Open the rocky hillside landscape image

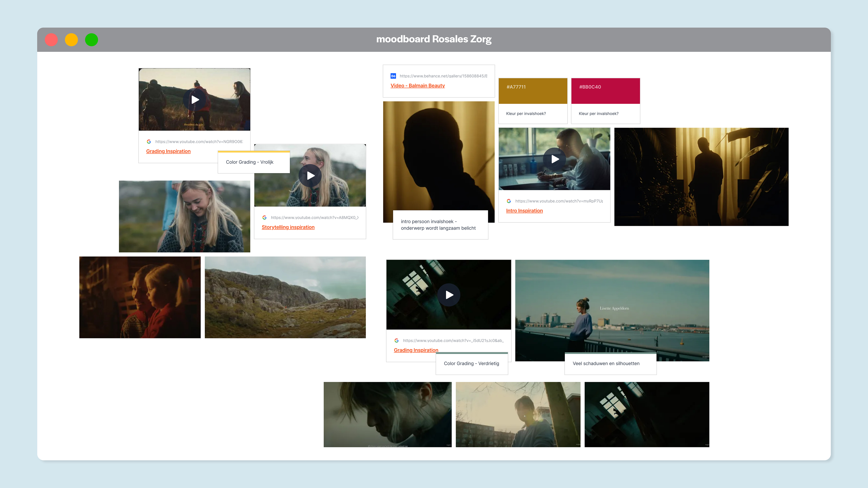(285, 297)
